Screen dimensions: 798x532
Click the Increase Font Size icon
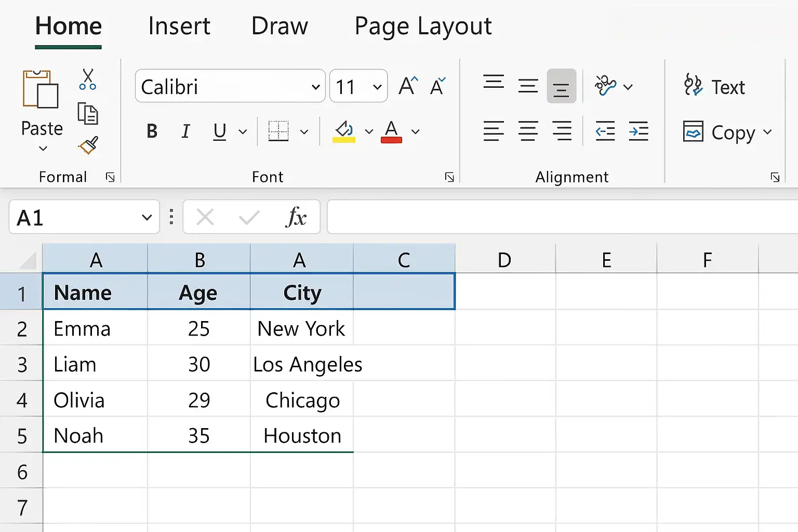pyautogui.click(x=408, y=86)
